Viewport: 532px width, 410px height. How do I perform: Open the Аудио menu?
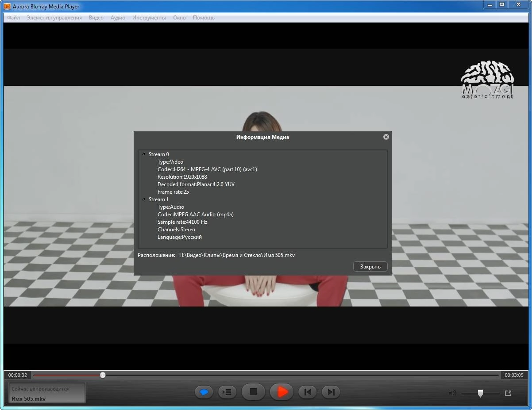[x=118, y=18]
